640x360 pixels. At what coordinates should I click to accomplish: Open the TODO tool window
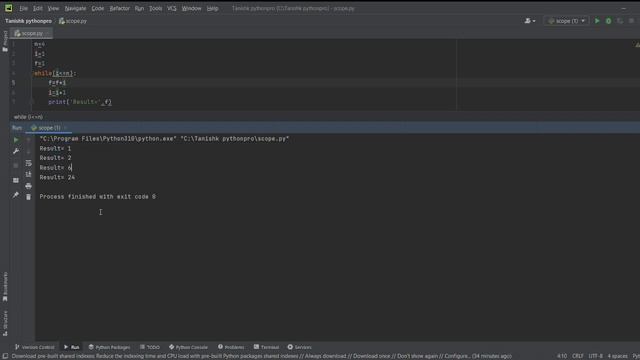(x=150, y=347)
